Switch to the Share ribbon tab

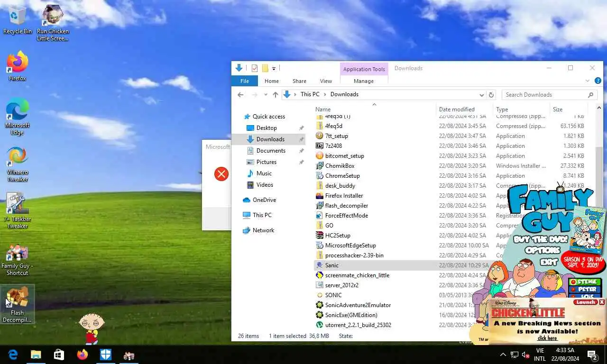click(299, 81)
